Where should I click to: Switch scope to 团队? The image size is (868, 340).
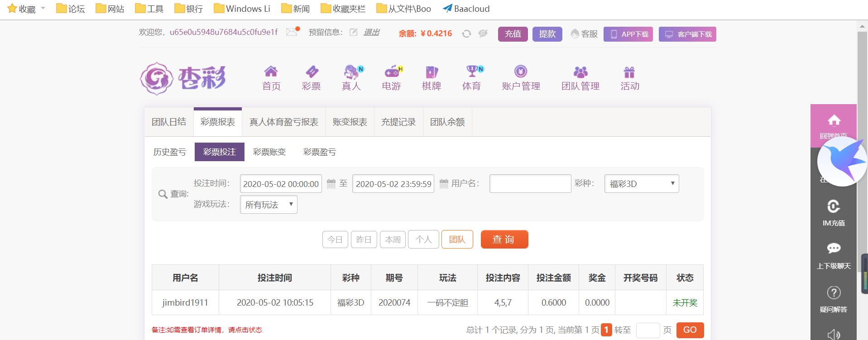457,239
